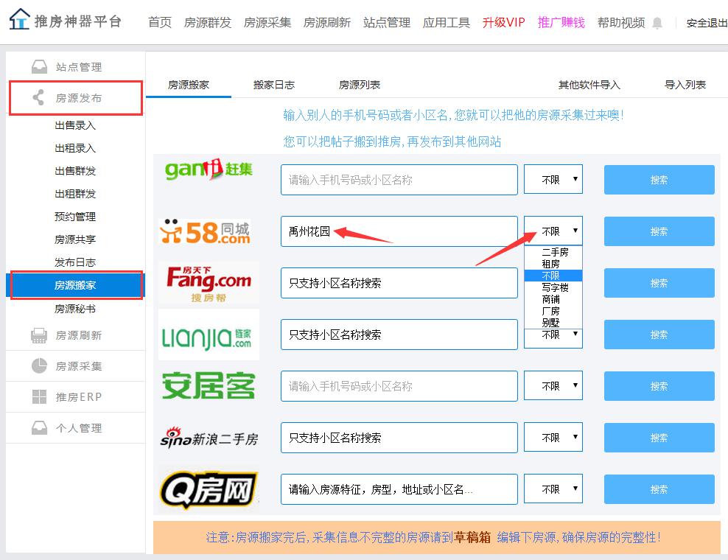
Task: Click the 推房ERP grid icon
Action: [x=39, y=397]
